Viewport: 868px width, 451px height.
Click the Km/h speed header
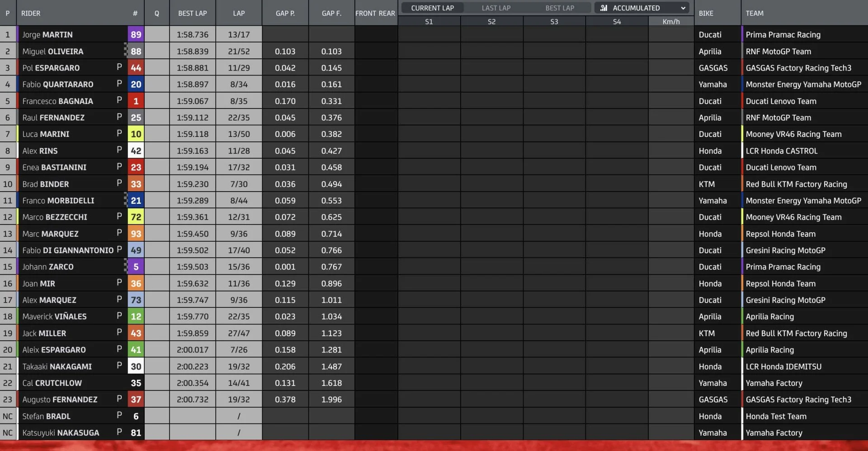pos(671,21)
